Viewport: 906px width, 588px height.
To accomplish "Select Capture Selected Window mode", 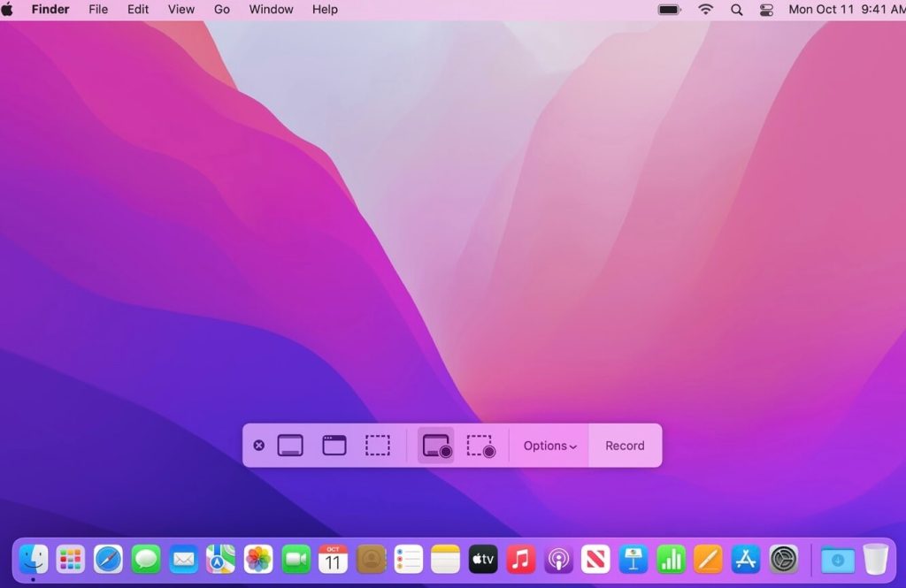I will (x=334, y=446).
